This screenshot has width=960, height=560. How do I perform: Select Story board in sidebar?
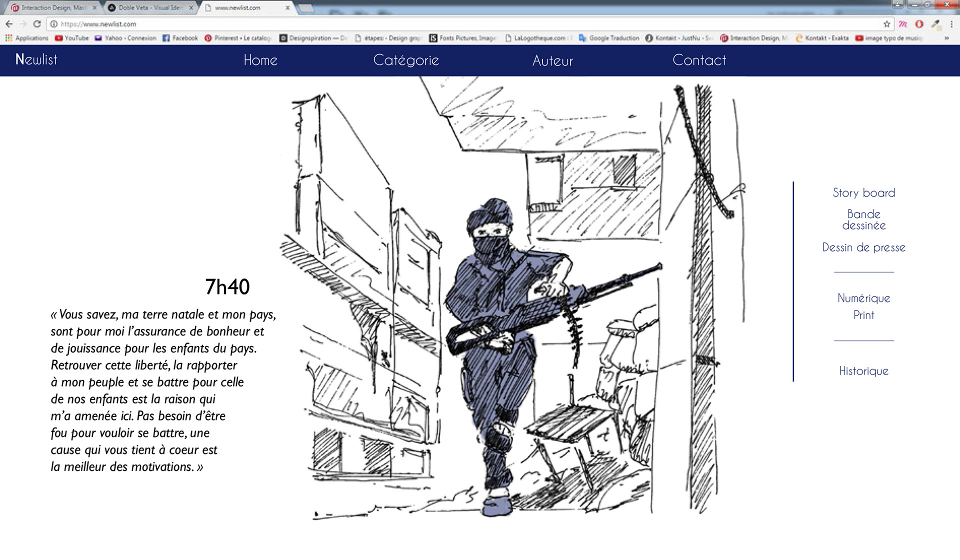pos(863,193)
